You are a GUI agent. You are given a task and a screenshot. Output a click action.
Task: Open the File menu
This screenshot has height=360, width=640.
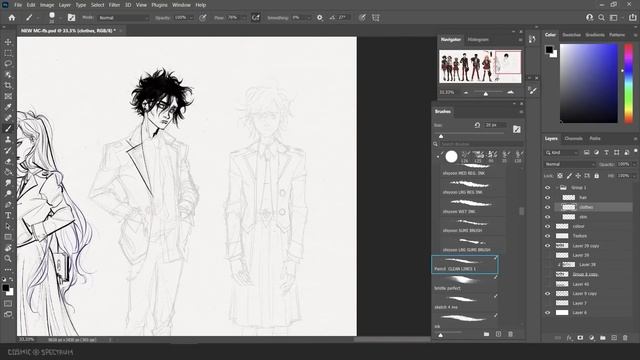coord(18,5)
